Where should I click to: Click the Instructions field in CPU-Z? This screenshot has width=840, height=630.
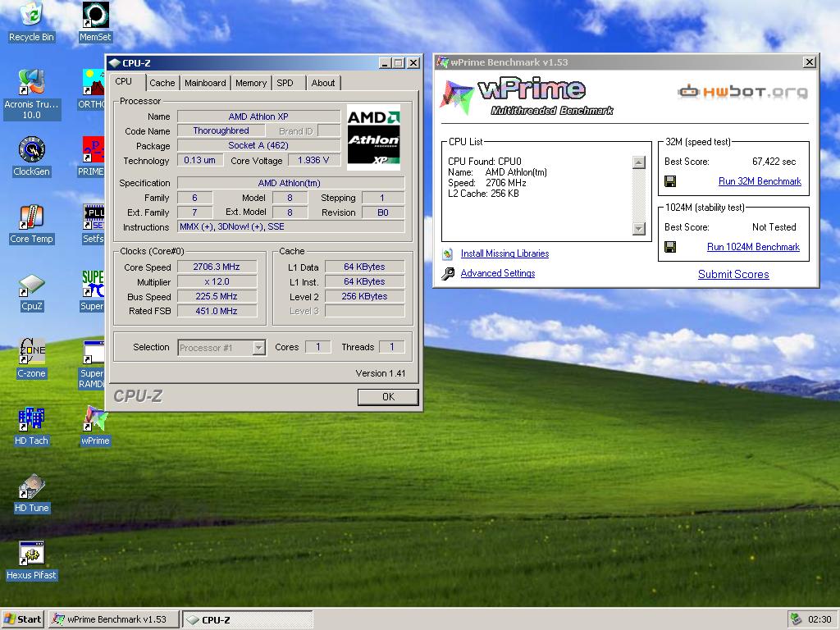click(291, 226)
